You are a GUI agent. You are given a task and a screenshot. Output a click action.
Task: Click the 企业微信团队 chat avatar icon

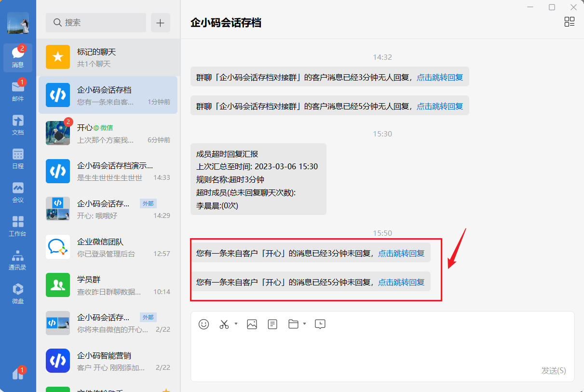tap(58, 247)
